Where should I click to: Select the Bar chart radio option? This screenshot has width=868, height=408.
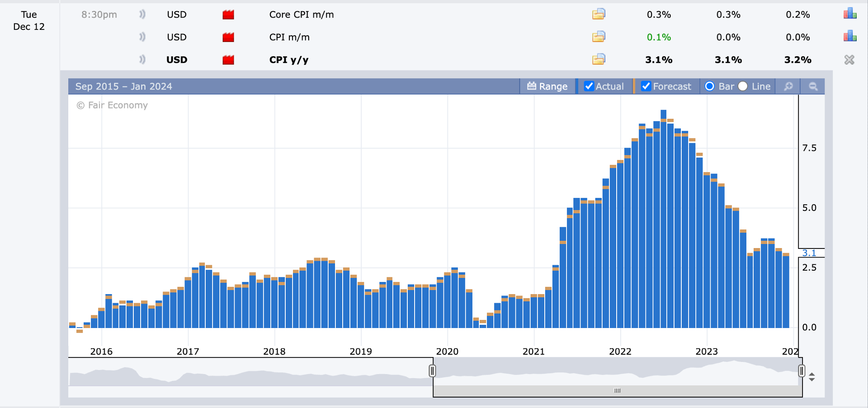pyautogui.click(x=710, y=86)
